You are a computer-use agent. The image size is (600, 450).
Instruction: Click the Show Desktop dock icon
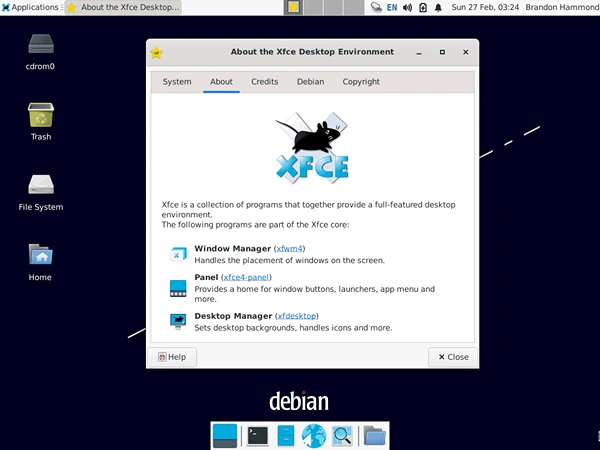225,435
